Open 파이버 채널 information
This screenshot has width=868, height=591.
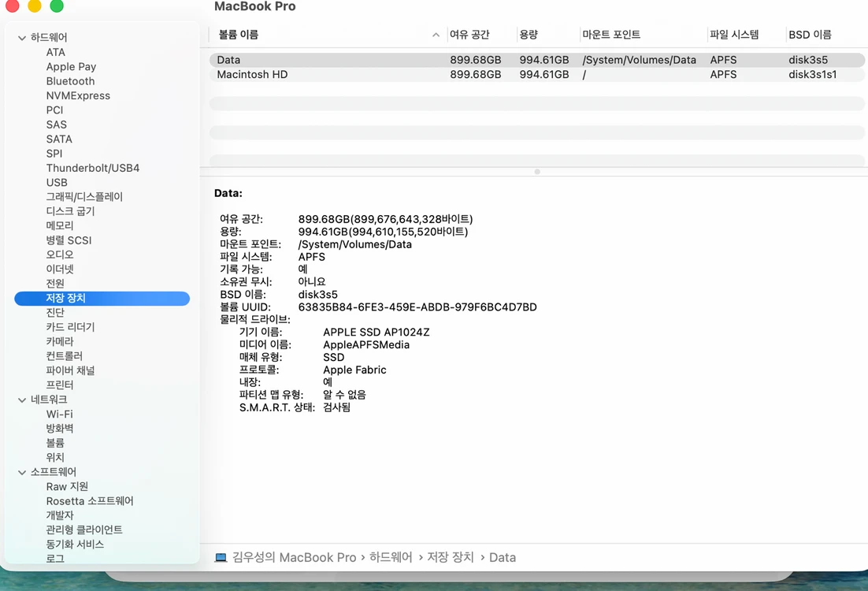coord(70,370)
